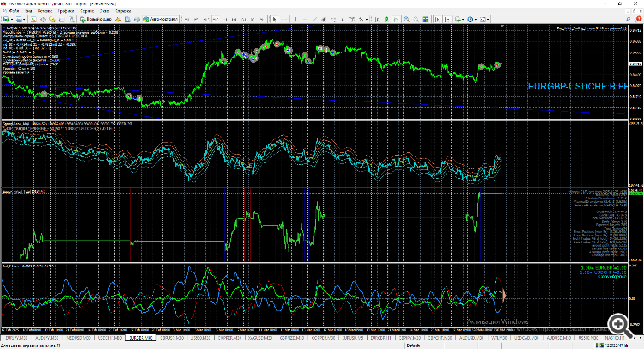The height and width of the screenshot is (349, 644).
Task: Select the text label tool
Action: coord(352,19)
